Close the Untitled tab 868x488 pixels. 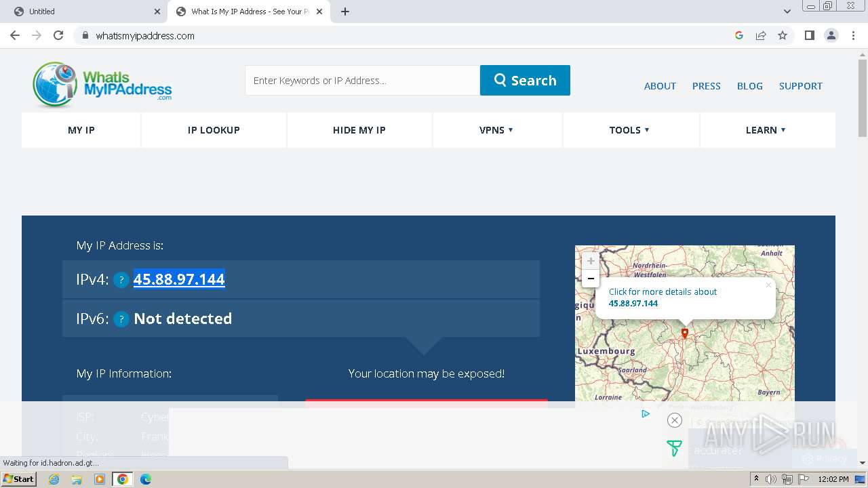point(157,12)
